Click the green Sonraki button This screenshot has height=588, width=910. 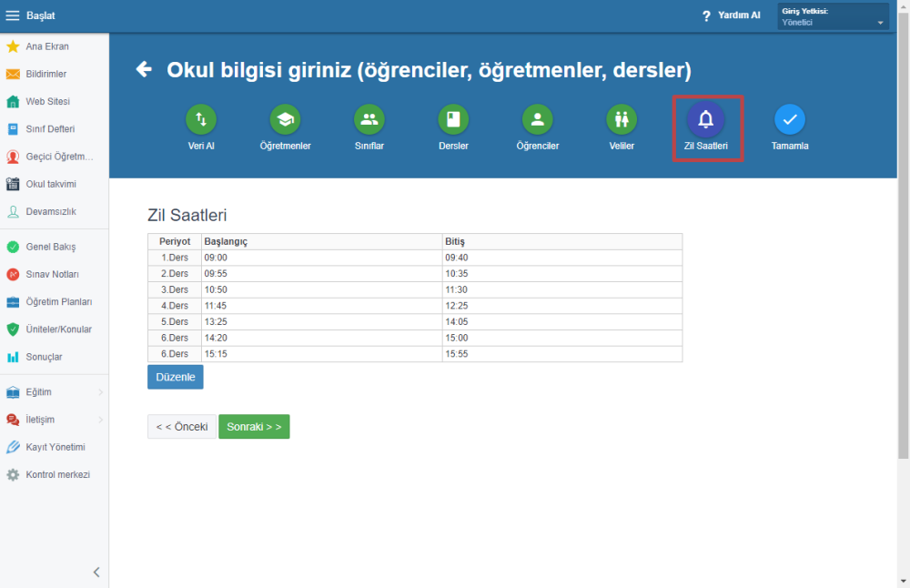254,427
